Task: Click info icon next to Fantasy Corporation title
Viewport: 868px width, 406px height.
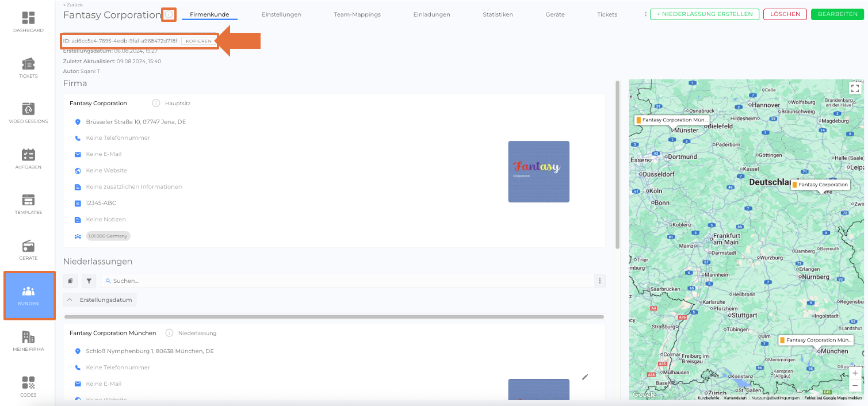Action: (x=169, y=15)
